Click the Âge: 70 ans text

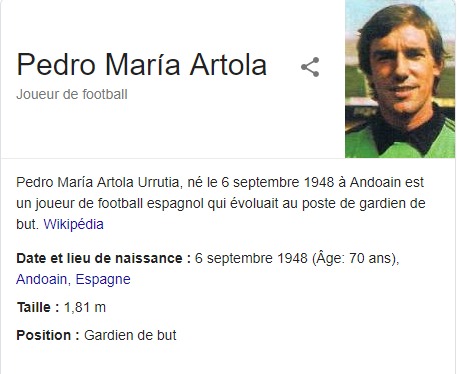pyautogui.click(x=354, y=258)
